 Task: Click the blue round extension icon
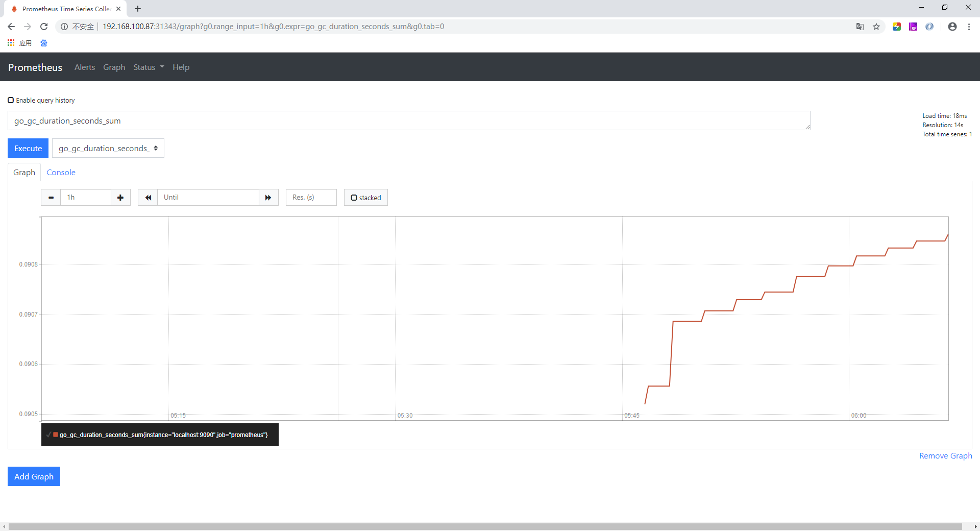click(929, 27)
